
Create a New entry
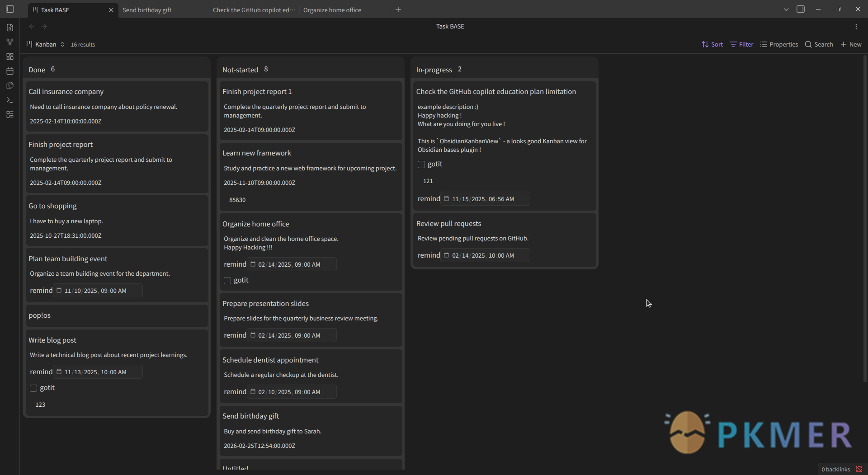point(851,44)
